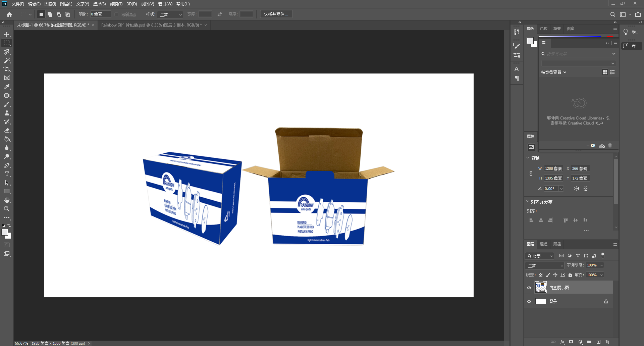The height and width of the screenshot is (346, 644).
Task: Open the layer blend mode dropdown 正常
Action: tap(545, 265)
